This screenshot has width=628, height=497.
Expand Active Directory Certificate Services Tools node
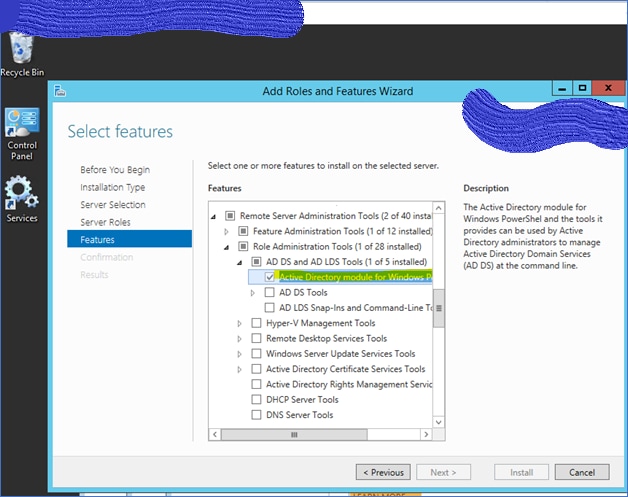tap(240, 369)
